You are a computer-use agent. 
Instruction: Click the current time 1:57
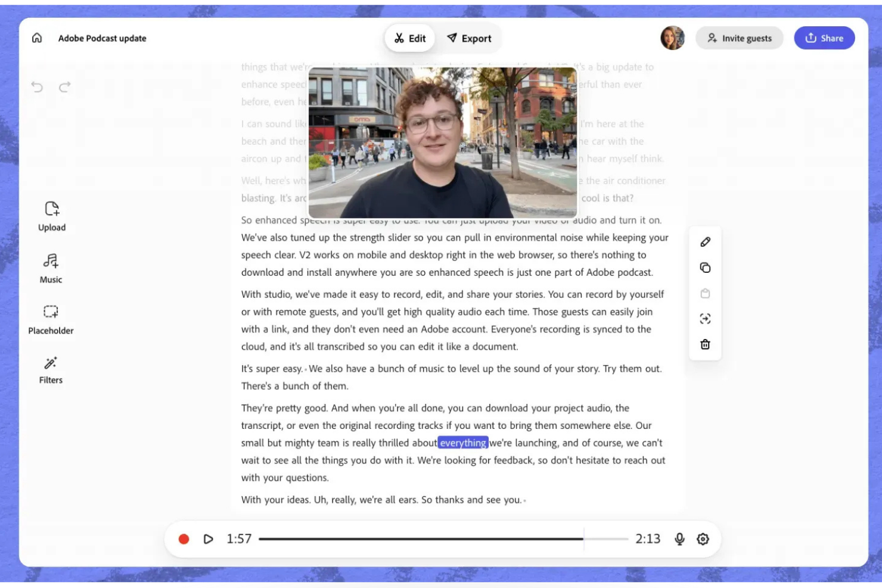point(239,539)
